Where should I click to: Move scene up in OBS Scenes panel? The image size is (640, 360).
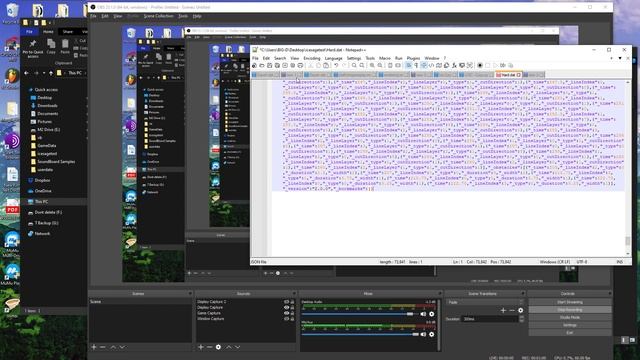click(113, 347)
